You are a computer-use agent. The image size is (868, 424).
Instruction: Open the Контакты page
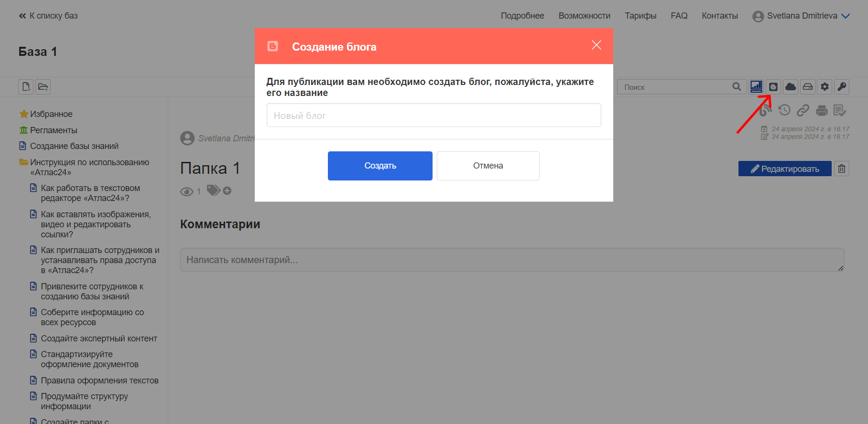(719, 16)
